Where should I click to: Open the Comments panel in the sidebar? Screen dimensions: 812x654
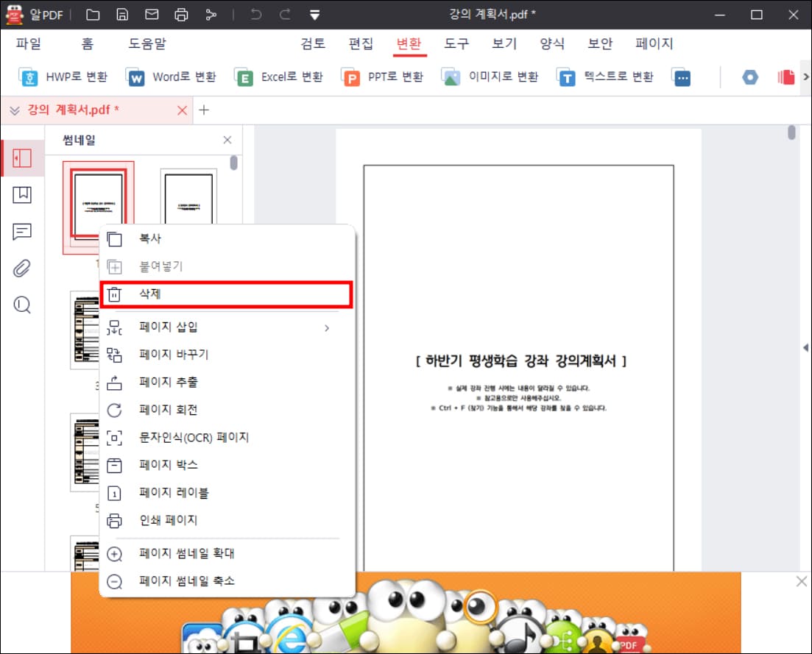(22, 232)
